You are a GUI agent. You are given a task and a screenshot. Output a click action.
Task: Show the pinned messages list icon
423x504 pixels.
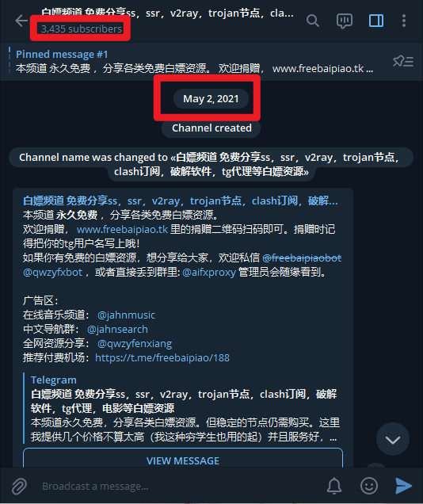coord(403,61)
